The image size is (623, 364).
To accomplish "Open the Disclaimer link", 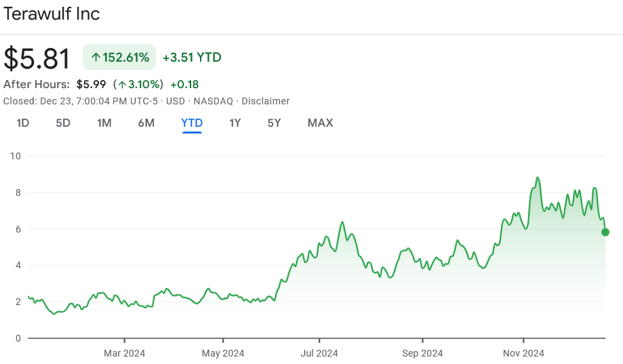I will coord(266,101).
